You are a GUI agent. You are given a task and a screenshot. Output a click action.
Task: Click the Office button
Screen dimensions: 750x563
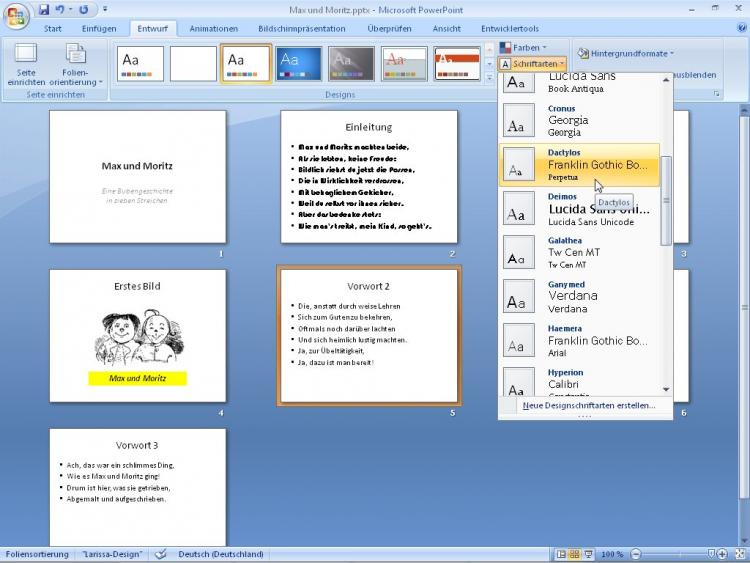click(x=17, y=17)
